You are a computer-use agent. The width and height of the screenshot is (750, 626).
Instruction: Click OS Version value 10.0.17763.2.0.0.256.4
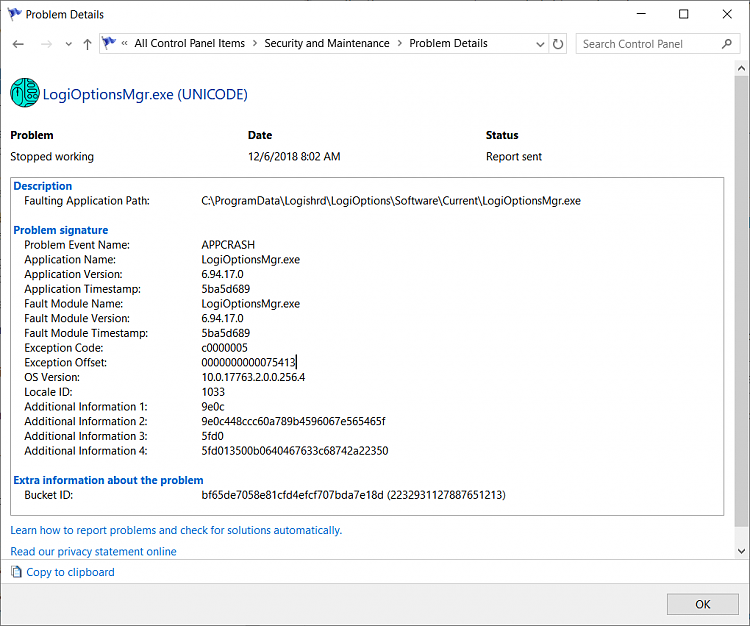coord(253,377)
